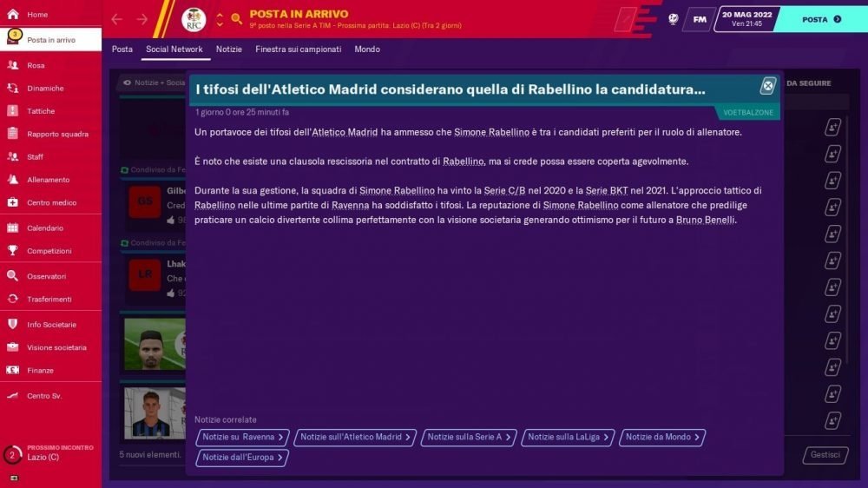Go back with the left arrow
The width and height of the screenshot is (868, 488).
117,19
